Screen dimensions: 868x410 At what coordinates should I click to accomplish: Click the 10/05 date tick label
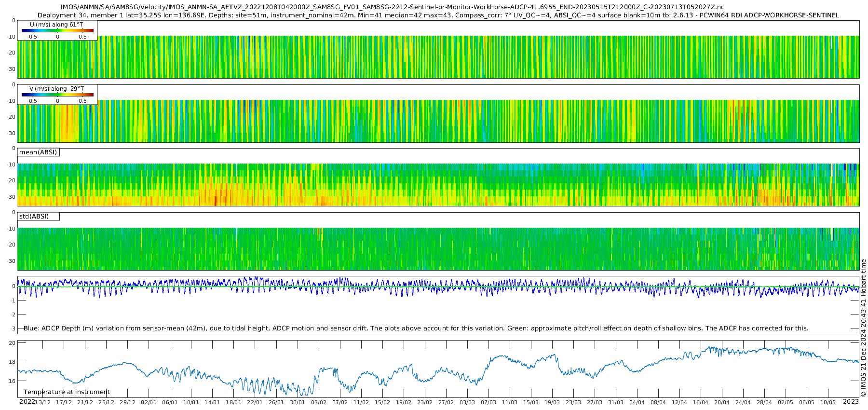[827, 403]
